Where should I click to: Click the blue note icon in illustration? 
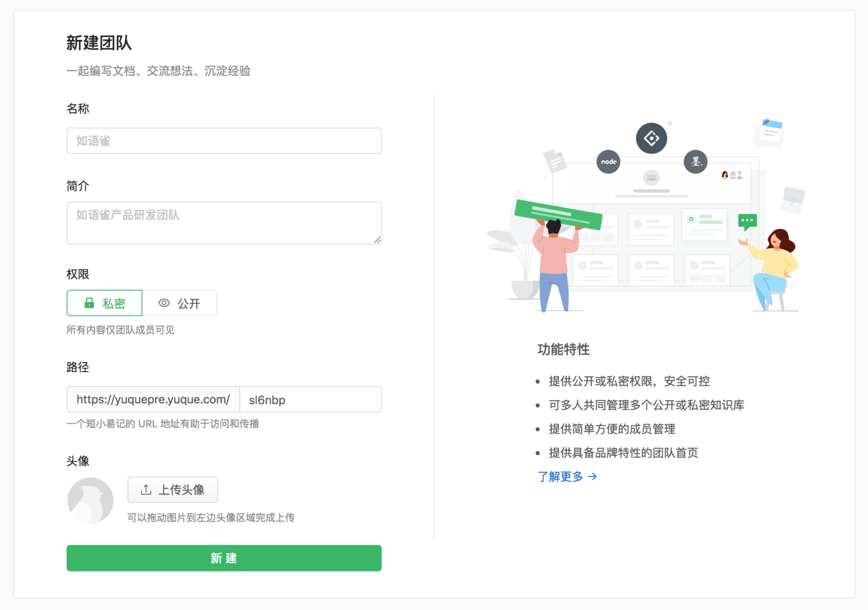tap(769, 131)
